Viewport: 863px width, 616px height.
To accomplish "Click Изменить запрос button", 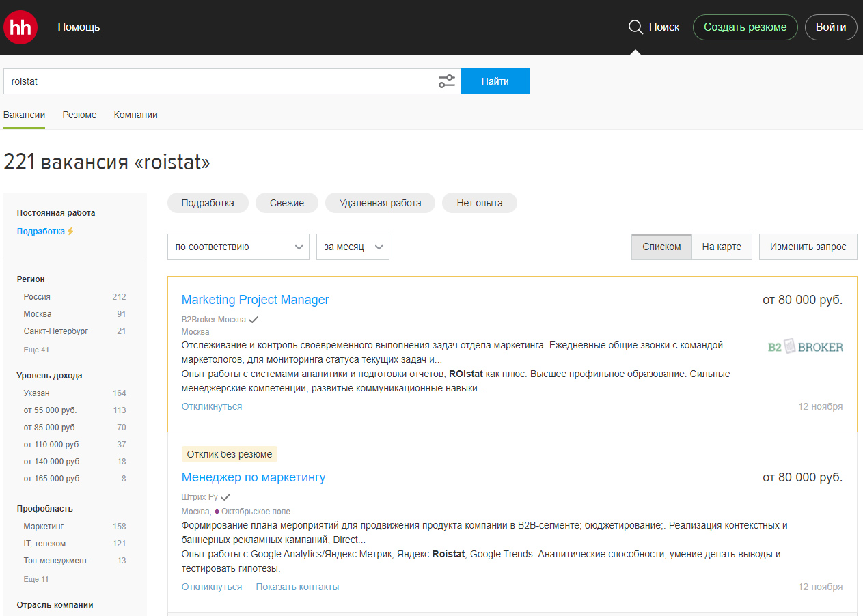I will [x=808, y=247].
